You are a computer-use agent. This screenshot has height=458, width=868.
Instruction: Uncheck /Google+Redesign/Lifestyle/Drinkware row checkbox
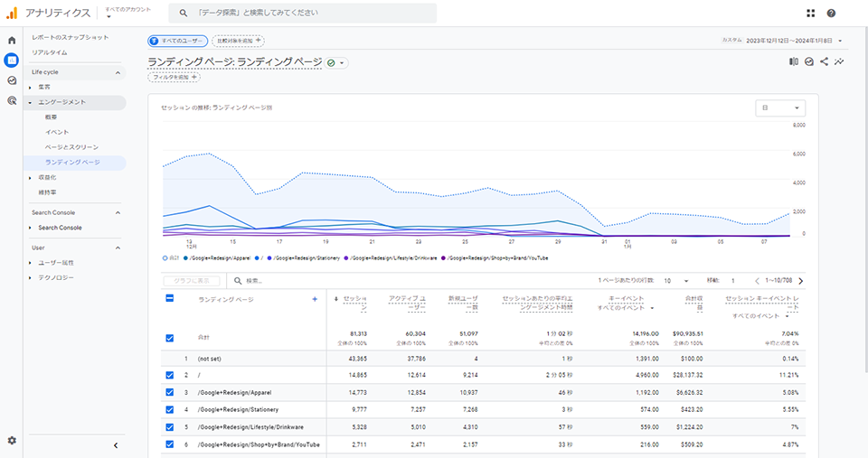(169, 427)
